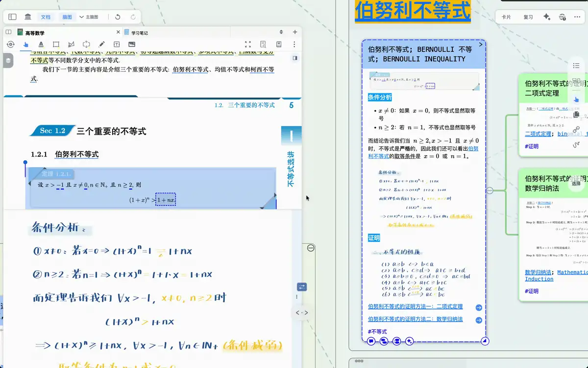The width and height of the screenshot is (588, 368).
Task: Select the image insert tool
Action: pyautogui.click(x=132, y=45)
